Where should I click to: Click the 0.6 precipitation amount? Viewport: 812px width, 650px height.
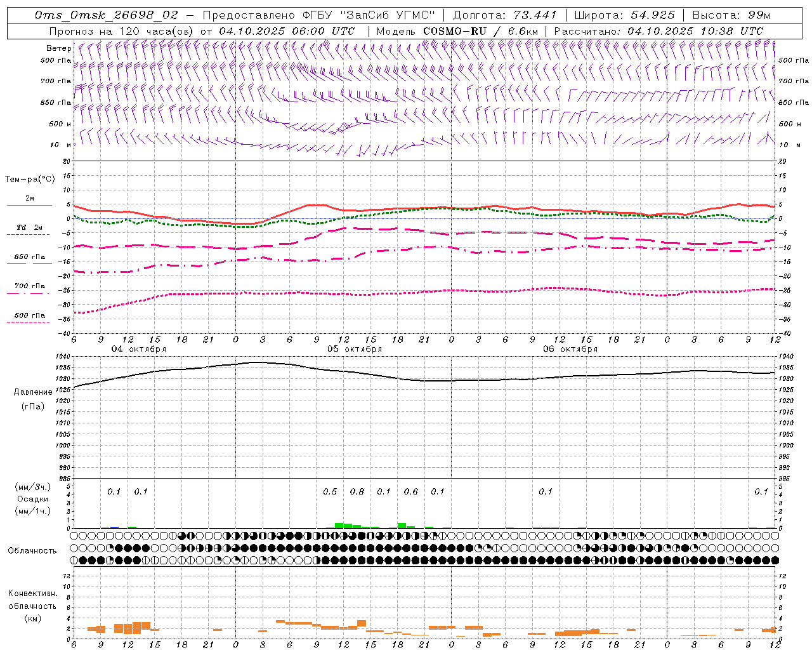411,492
